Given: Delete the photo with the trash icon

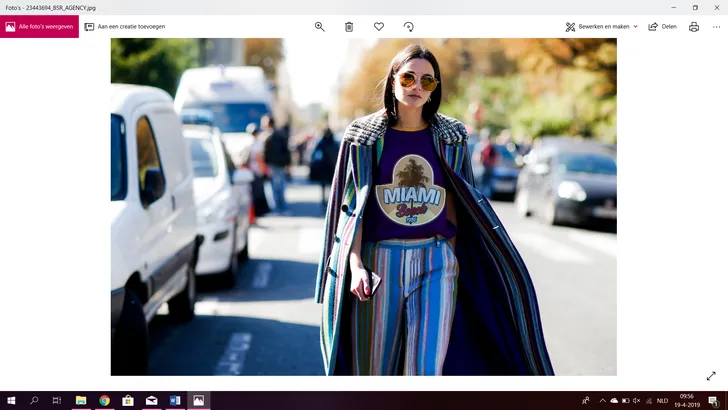Looking at the screenshot, I should click(349, 27).
